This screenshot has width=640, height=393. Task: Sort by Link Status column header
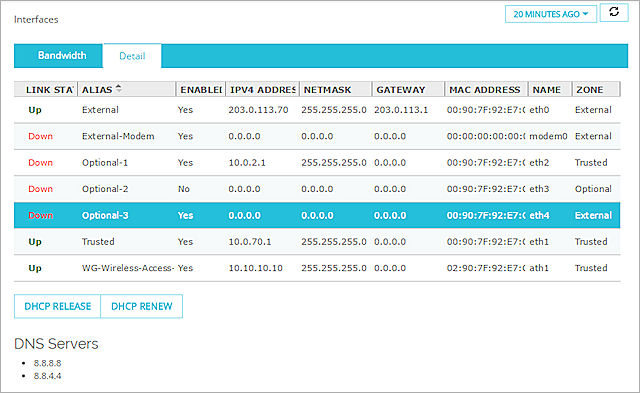pos(46,89)
